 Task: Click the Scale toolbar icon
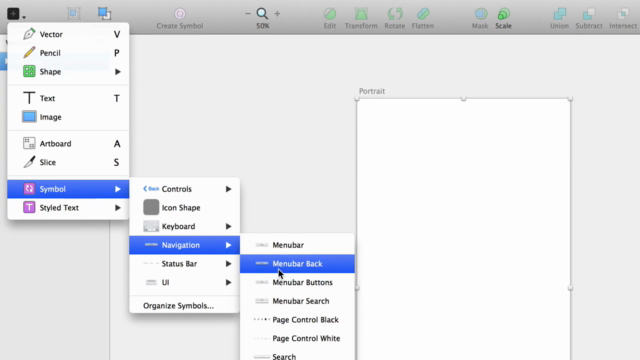pyautogui.click(x=504, y=14)
